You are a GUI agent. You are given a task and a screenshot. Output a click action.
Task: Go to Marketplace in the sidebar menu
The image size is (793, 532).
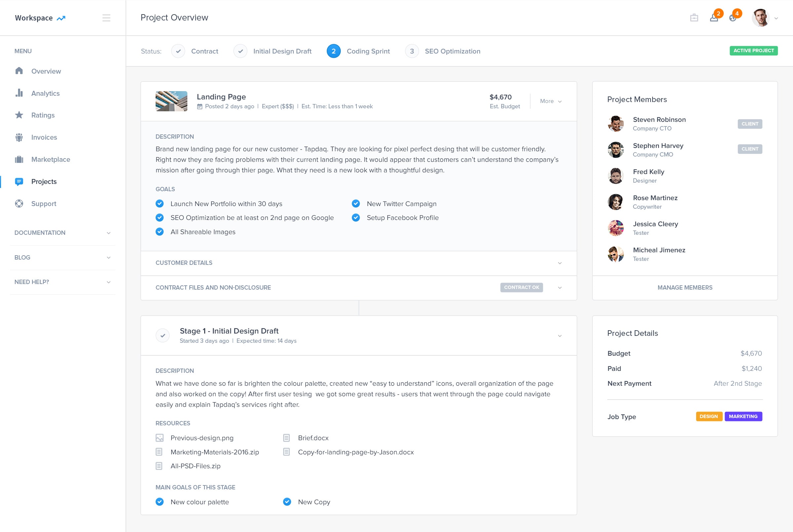[x=51, y=160]
